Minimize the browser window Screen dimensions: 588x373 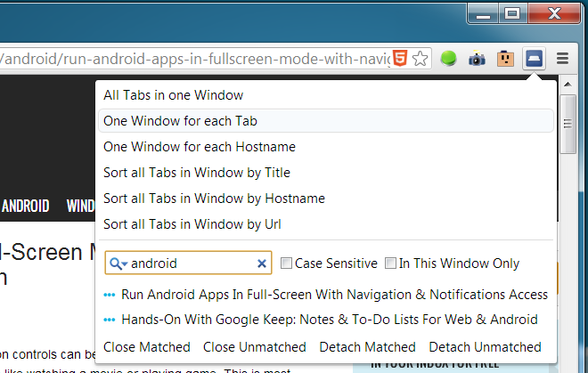tap(483, 14)
